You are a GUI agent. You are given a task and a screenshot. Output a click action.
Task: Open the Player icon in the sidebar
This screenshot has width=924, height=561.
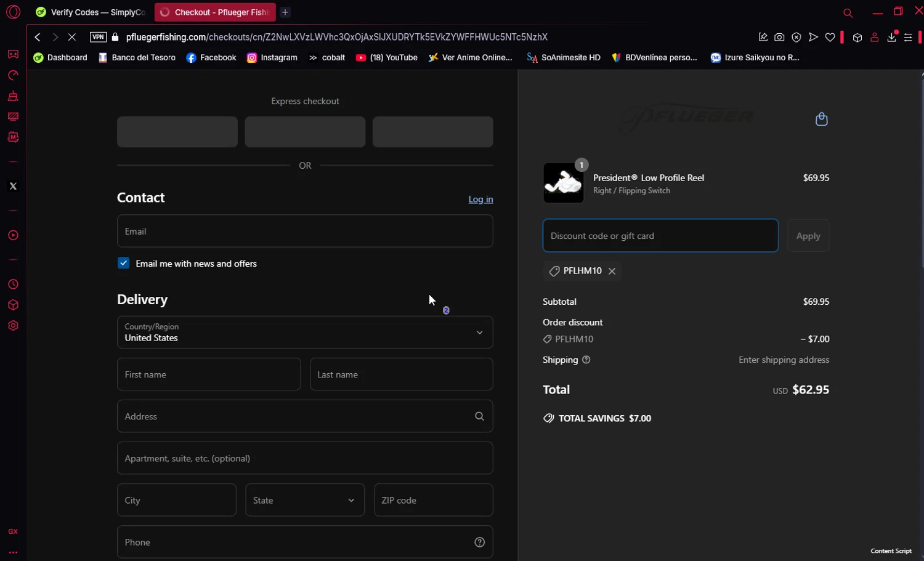pyautogui.click(x=13, y=235)
